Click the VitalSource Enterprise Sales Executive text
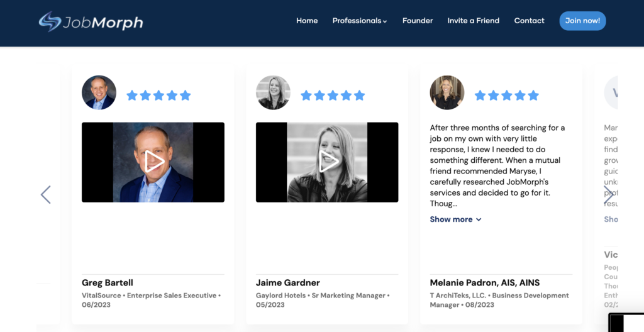This screenshot has height=332, width=644. (151, 300)
